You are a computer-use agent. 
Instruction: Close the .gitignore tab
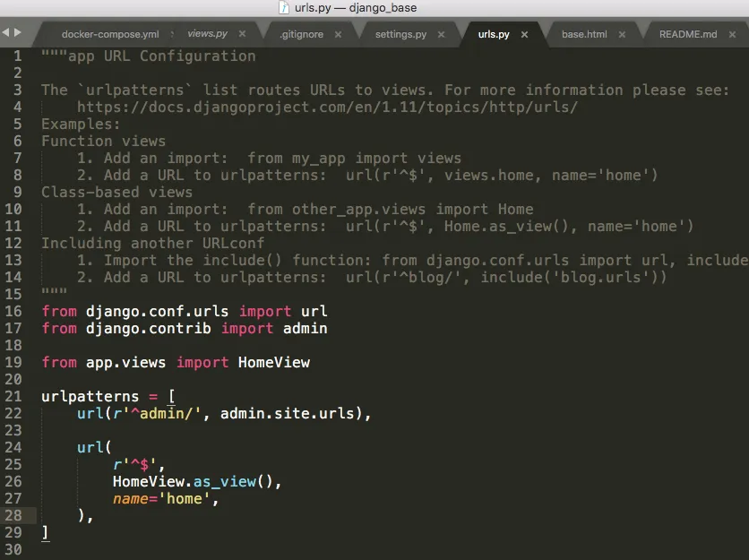(338, 34)
